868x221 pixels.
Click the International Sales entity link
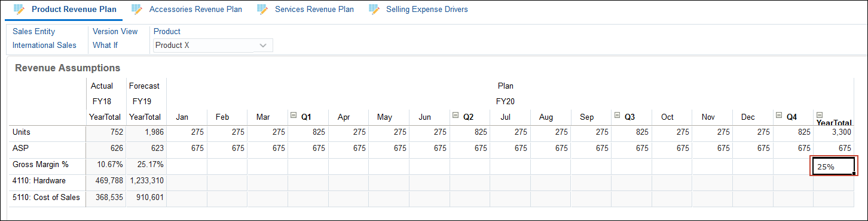pos(44,45)
